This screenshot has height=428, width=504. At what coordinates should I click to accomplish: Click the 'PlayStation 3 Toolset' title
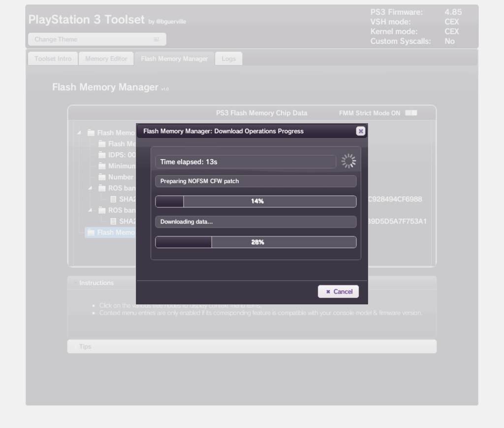click(87, 20)
